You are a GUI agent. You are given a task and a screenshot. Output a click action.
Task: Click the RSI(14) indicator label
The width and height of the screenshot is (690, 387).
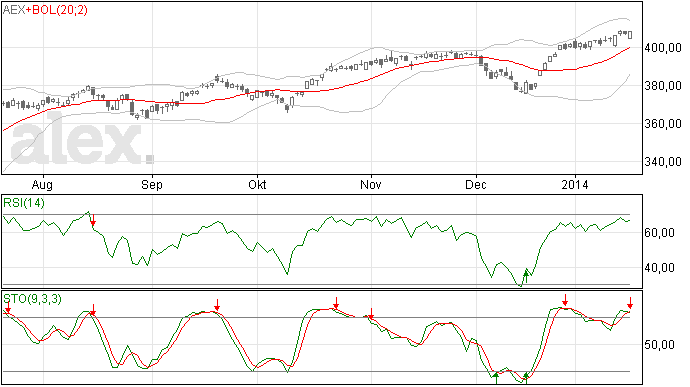point(24,203)
